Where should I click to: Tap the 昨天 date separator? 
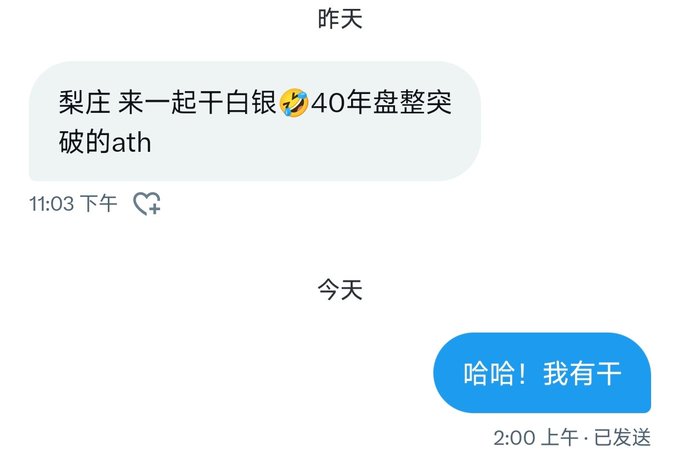point(340,19)
